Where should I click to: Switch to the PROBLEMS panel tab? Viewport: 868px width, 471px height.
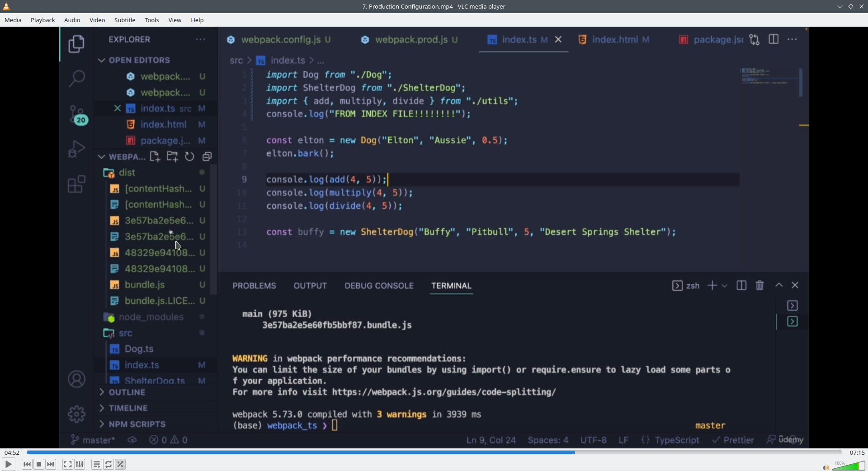(x=254, y=286)
